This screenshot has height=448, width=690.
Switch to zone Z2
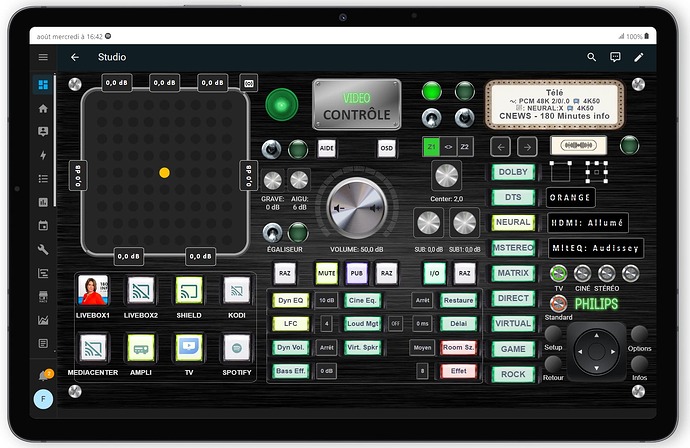pos(465,147)
